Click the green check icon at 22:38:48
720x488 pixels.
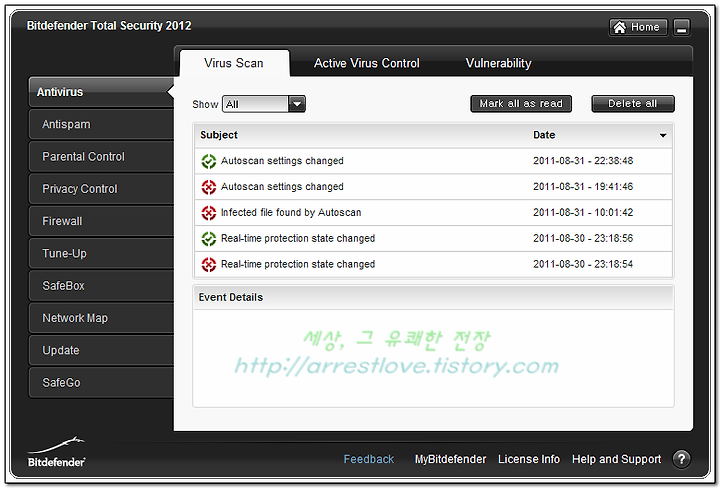tap(208, 161)
